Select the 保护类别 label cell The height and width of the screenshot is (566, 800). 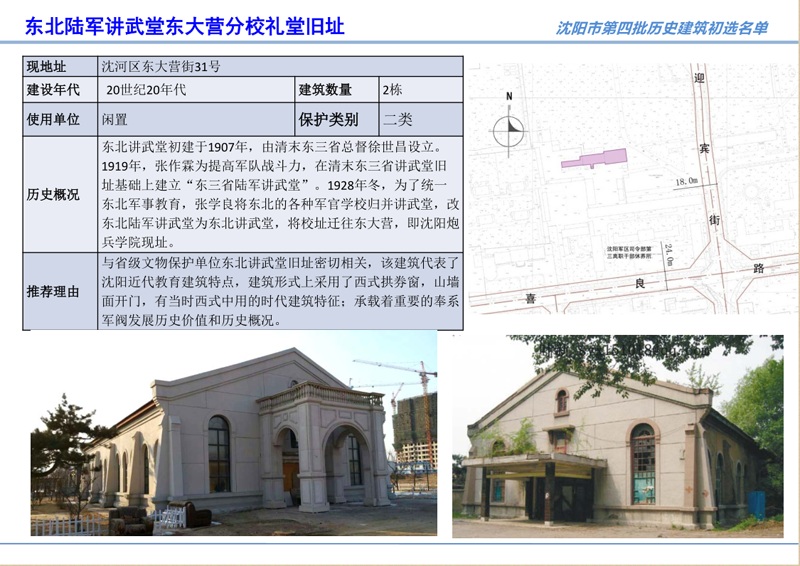coord(336,119)
